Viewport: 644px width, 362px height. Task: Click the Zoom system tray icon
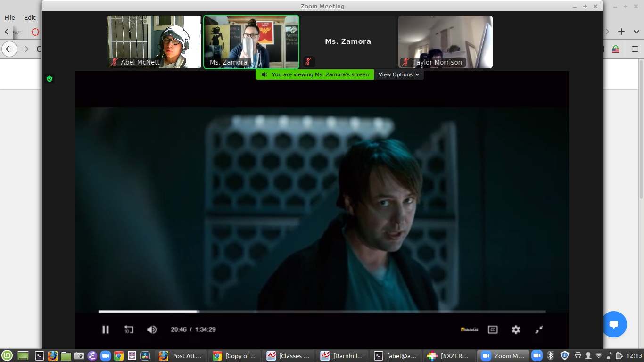pos(537,355)
